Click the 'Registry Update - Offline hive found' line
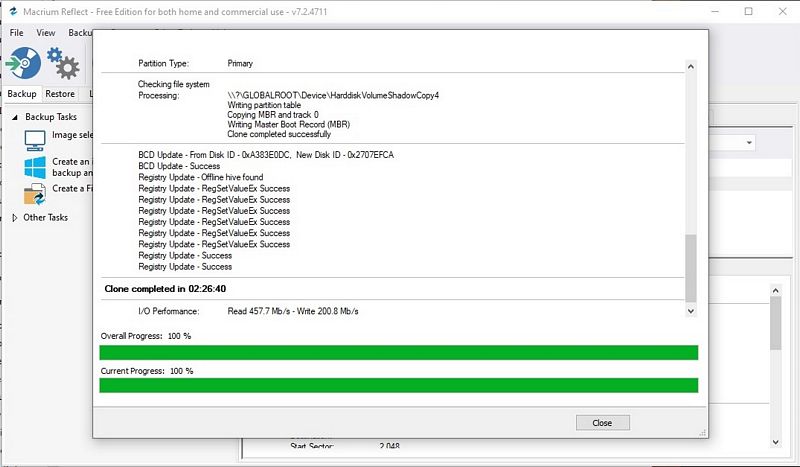This screenshot has width=800, height=467. [201, 177]
